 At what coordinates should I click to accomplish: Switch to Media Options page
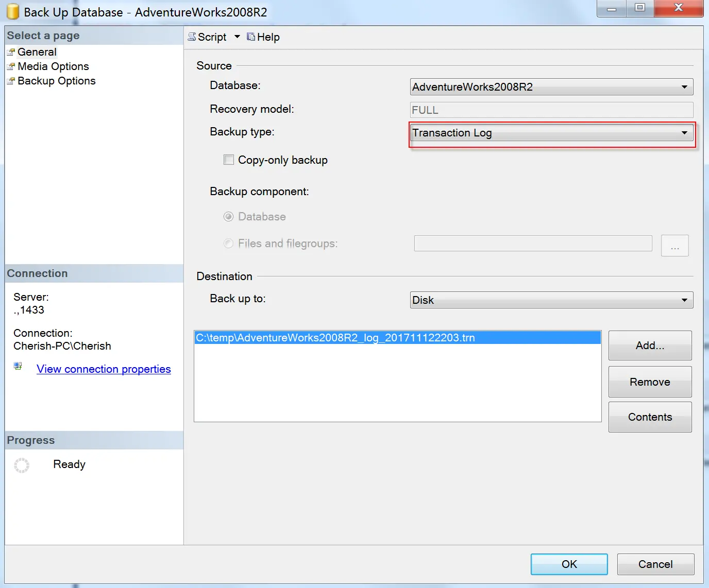(x=53, y=66)
